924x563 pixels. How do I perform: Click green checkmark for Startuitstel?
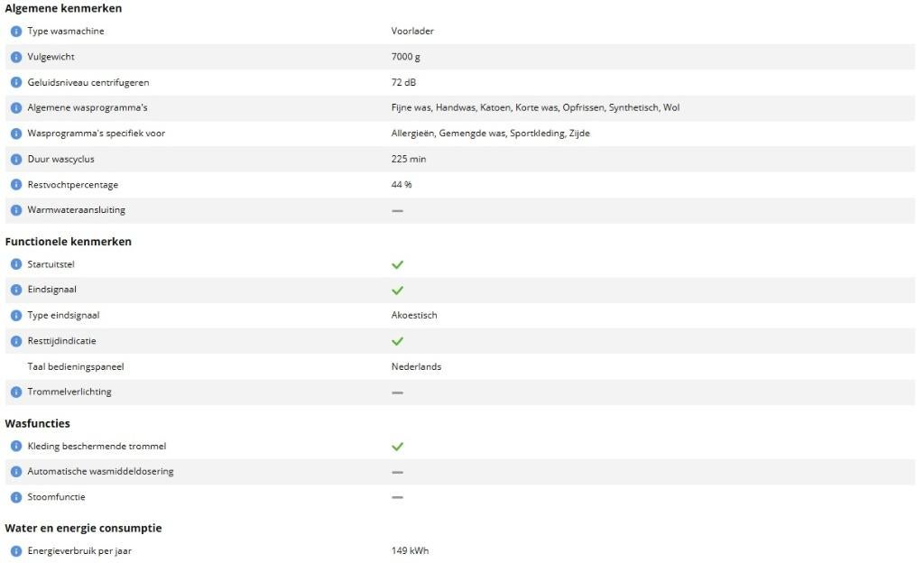coord(398,265)
